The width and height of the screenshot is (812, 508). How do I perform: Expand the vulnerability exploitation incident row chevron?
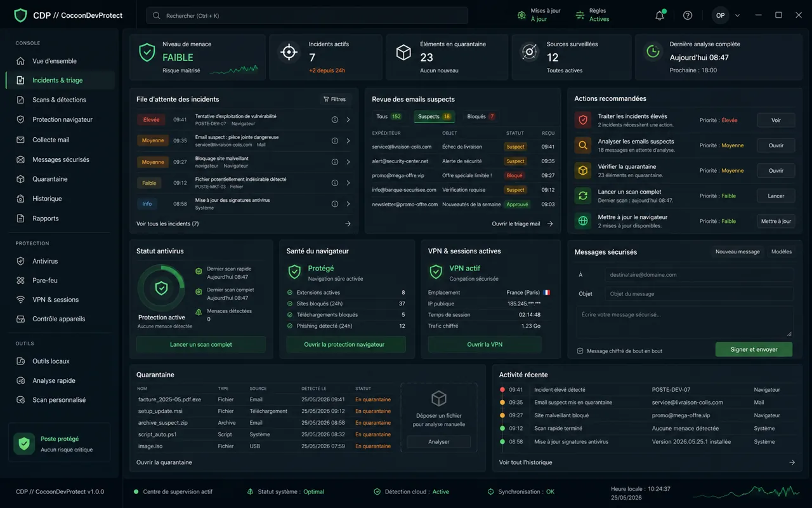[x=348, y=119]
